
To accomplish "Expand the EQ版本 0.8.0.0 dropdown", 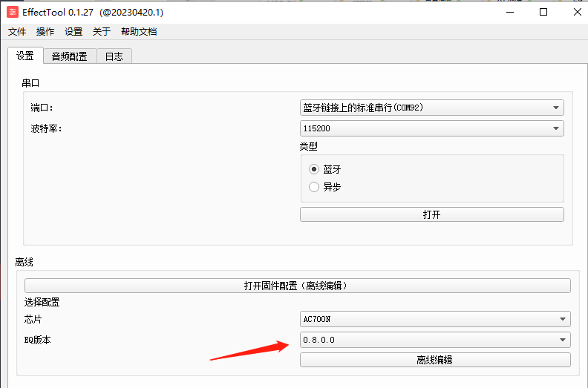I will [435, 340].
